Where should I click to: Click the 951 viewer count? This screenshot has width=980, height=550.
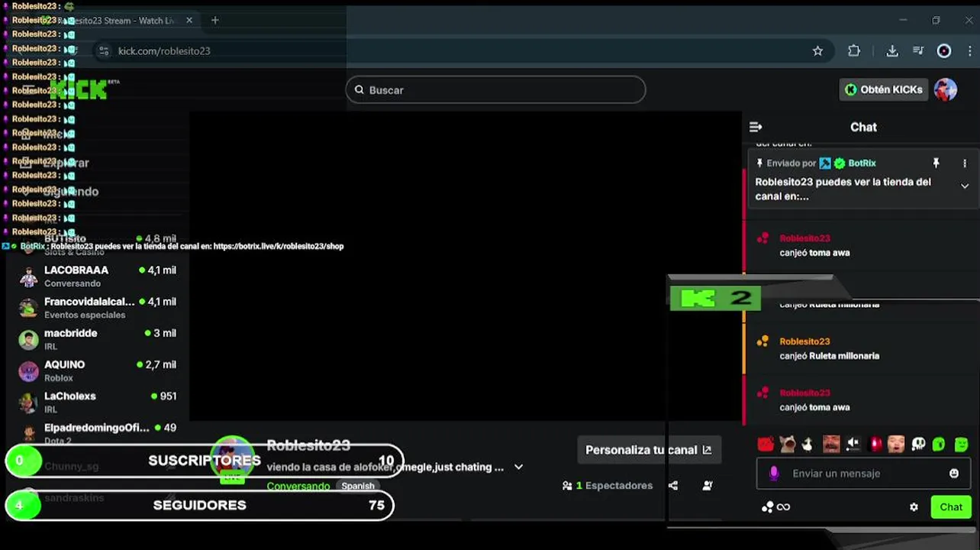(x=163, y=396)
